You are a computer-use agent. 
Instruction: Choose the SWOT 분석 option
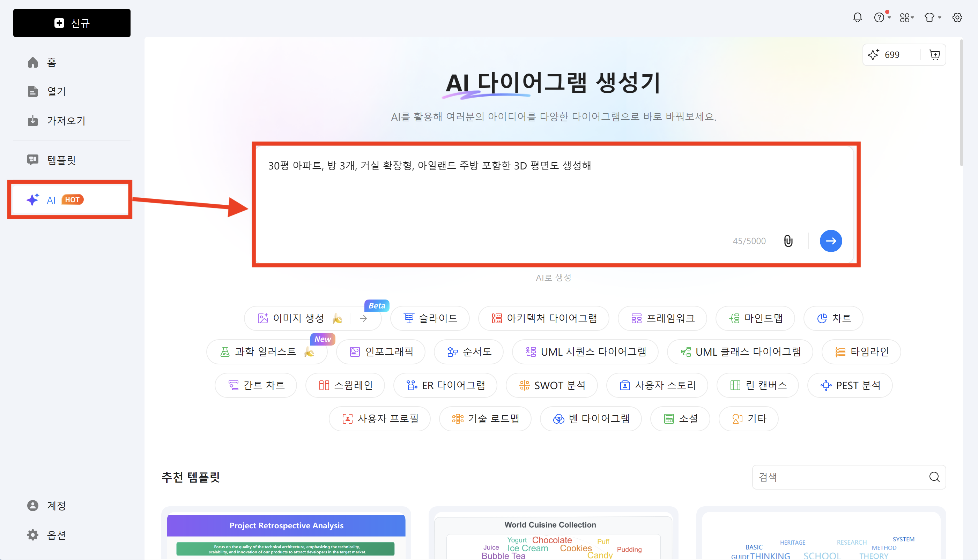pos(551,385)
